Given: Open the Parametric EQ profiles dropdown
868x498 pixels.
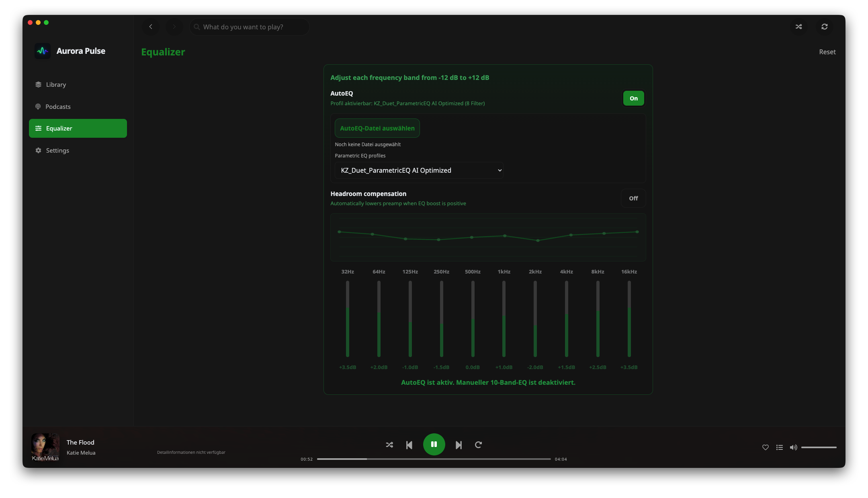Looking at the screenshot, I should (419, 170).
